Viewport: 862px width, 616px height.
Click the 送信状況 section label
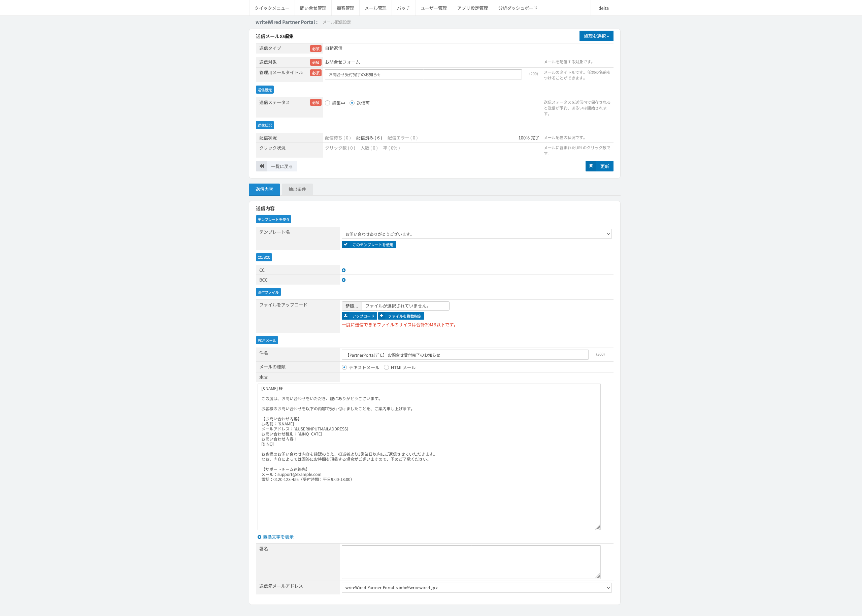(265, 125)
